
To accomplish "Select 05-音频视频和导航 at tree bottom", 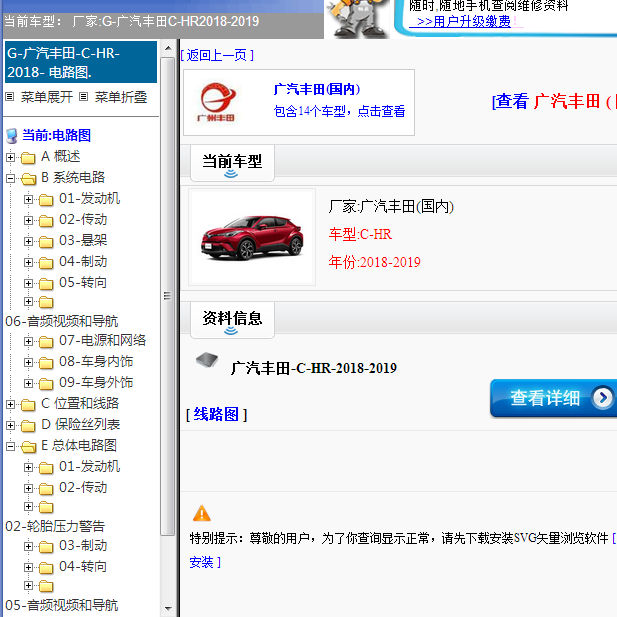I will pyautogui.click(x=62, y=605).
